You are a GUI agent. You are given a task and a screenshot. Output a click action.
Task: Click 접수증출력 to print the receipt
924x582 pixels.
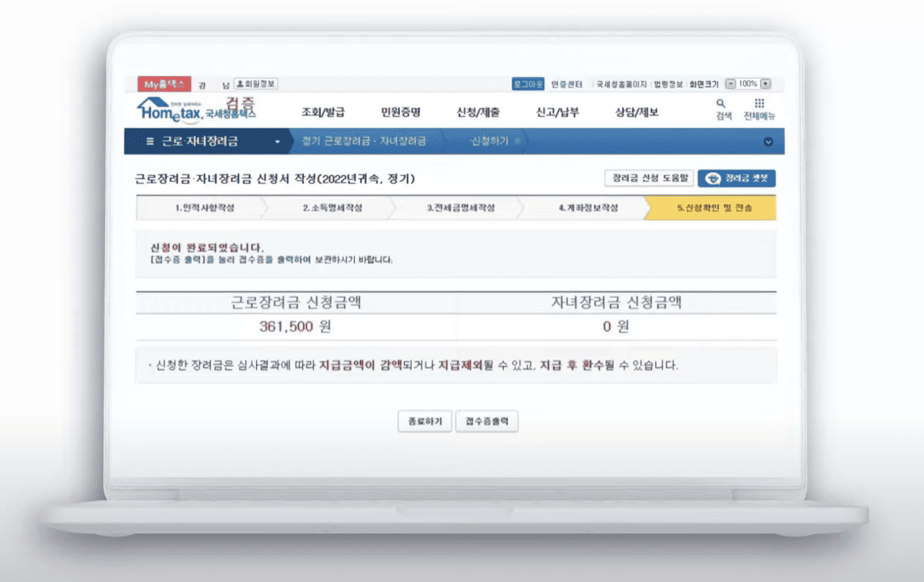486,421
